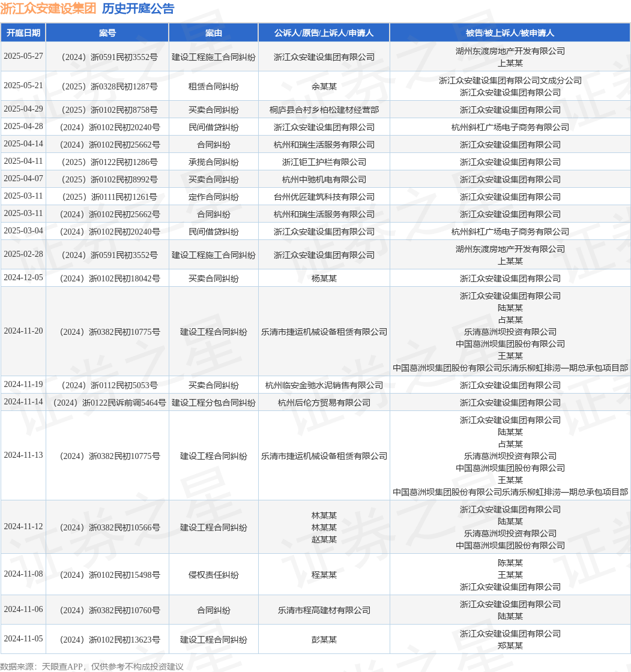Click case number （2025）浙0122民初1286号
This screenshot has width=631, height=672.
(107, 163)
